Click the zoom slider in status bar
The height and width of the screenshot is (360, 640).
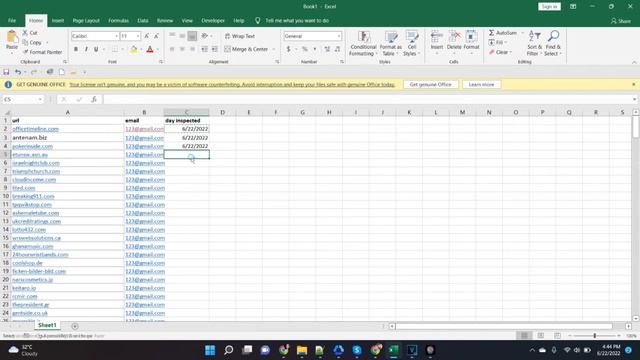pos(595,336)
